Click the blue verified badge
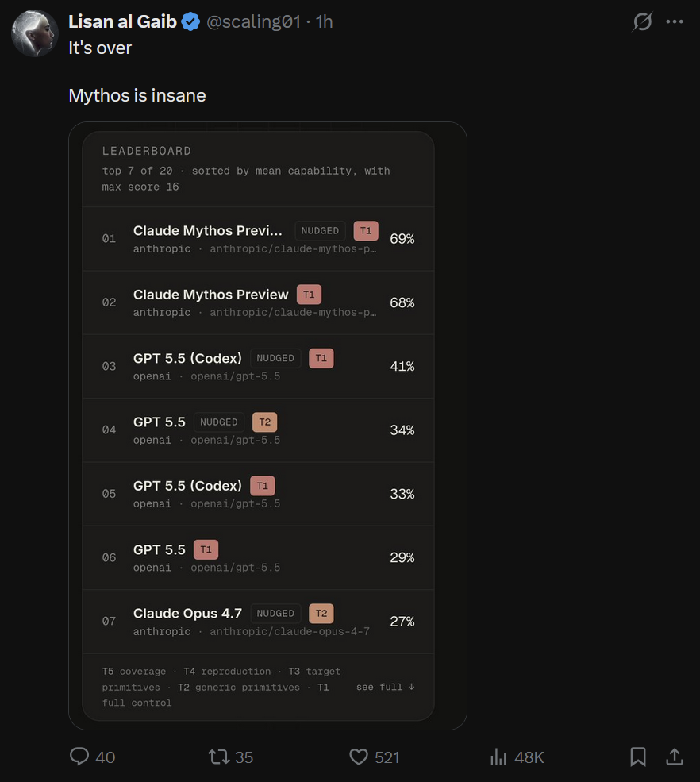 pyautogui.click(x=190, y=22)
